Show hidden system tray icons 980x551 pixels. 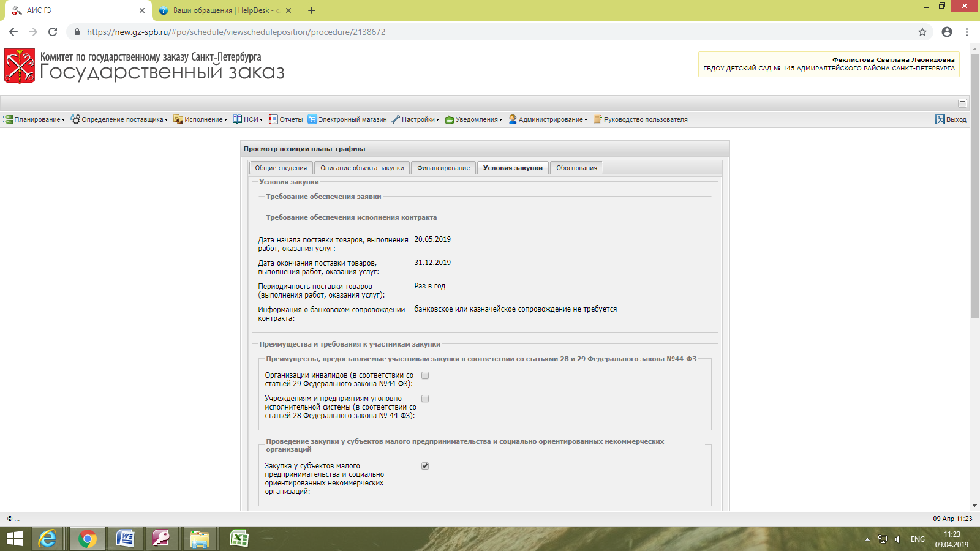[x=867, y=539]
